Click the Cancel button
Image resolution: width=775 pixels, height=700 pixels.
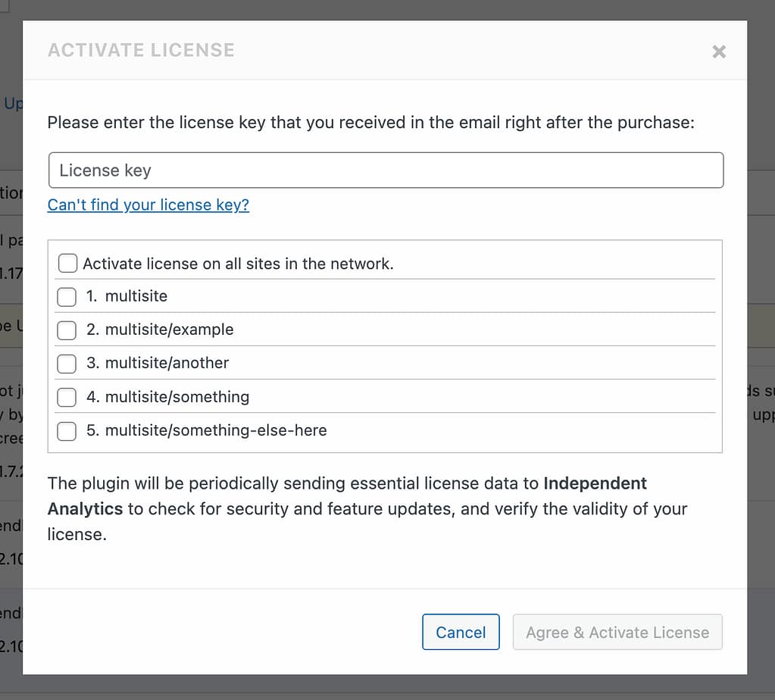click(461, 632)
